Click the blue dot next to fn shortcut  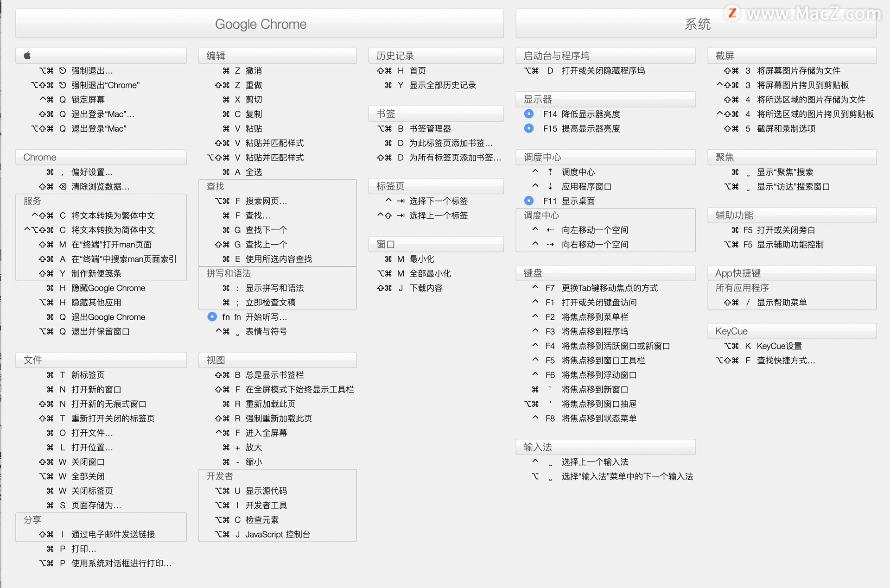(x=212, y=317)
